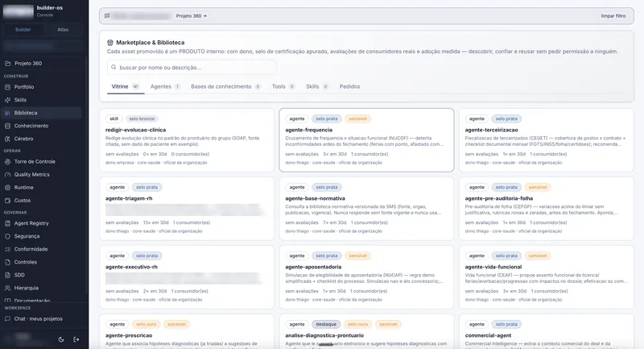
Task: Select the Vitrine tab
Action: (126, 86)
